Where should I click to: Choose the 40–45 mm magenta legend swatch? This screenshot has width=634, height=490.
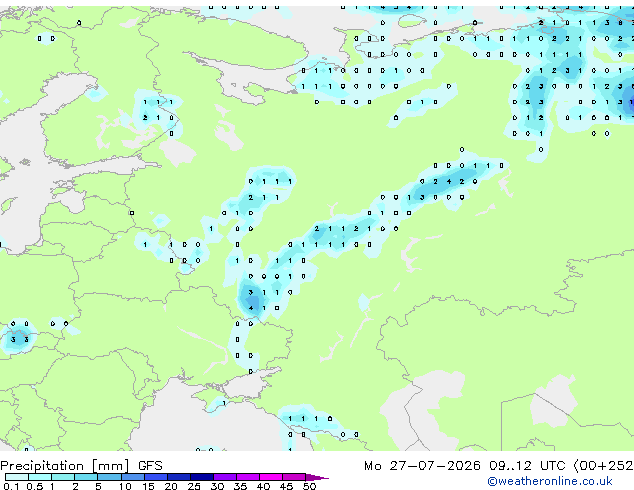click(x=271, y=477)
